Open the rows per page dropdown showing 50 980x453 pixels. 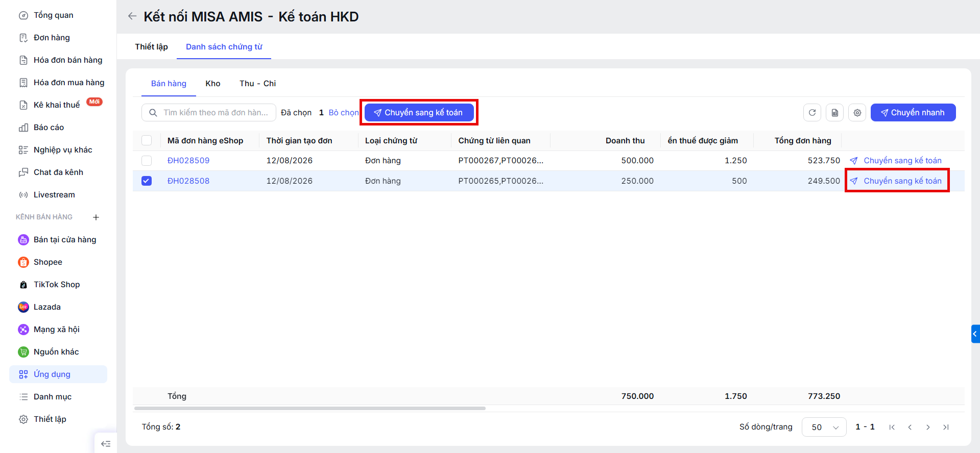(x=824, y=427)
